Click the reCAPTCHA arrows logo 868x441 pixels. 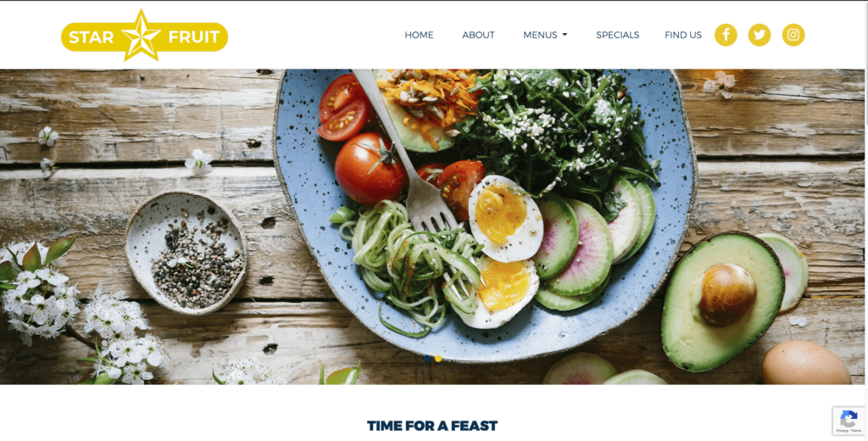point(849,418)
